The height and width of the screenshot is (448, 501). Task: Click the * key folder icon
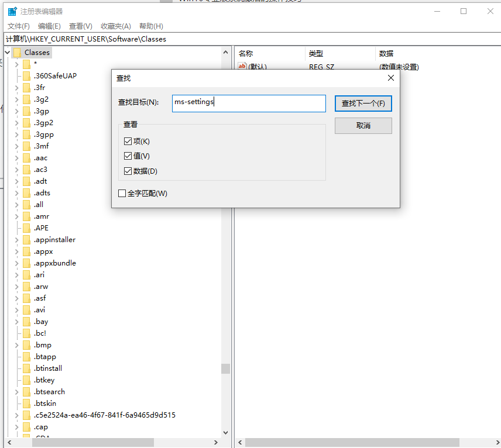(x=26, y=64)
